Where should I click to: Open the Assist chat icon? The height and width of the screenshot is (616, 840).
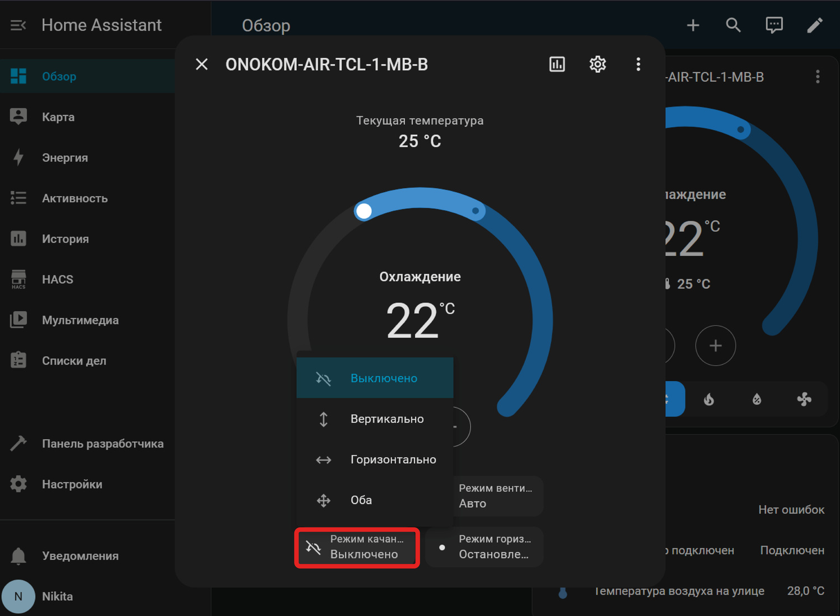click(774, 25)
